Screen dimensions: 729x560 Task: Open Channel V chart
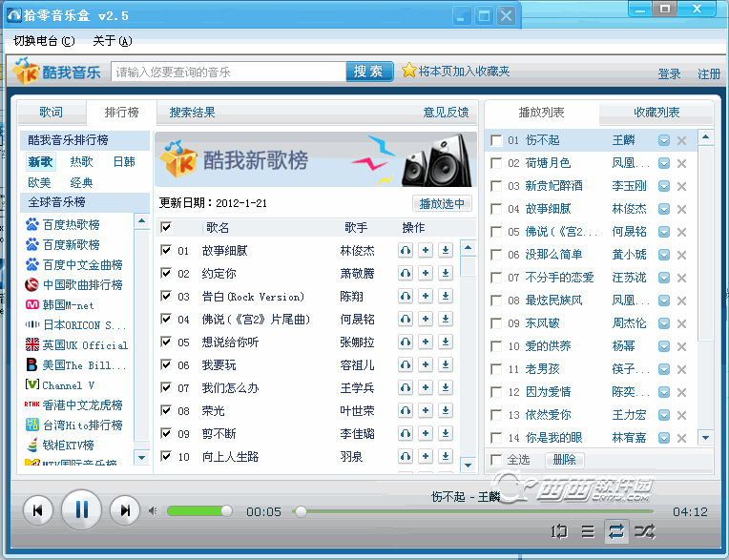[69, 385]
